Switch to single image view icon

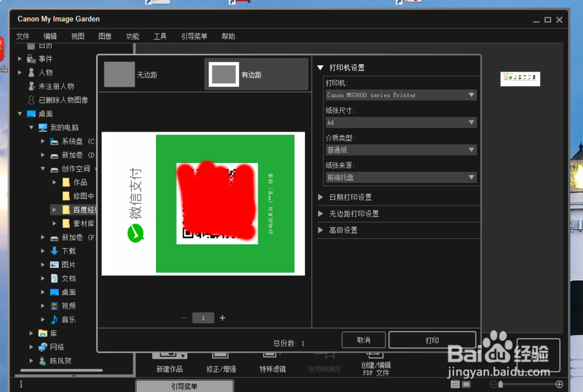466,384
